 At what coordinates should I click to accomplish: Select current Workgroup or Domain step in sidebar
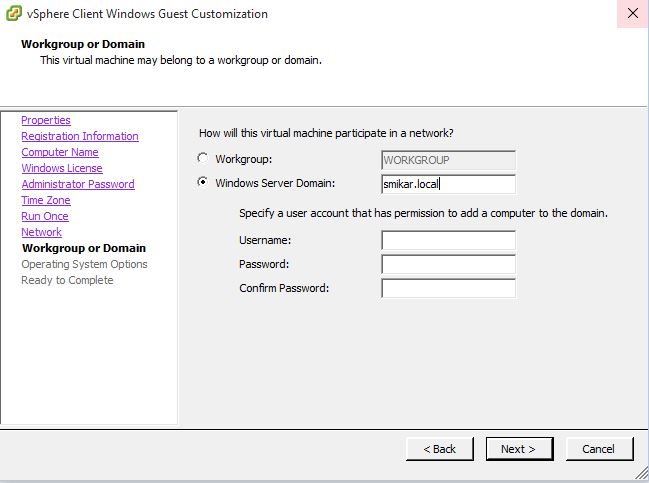84,248
